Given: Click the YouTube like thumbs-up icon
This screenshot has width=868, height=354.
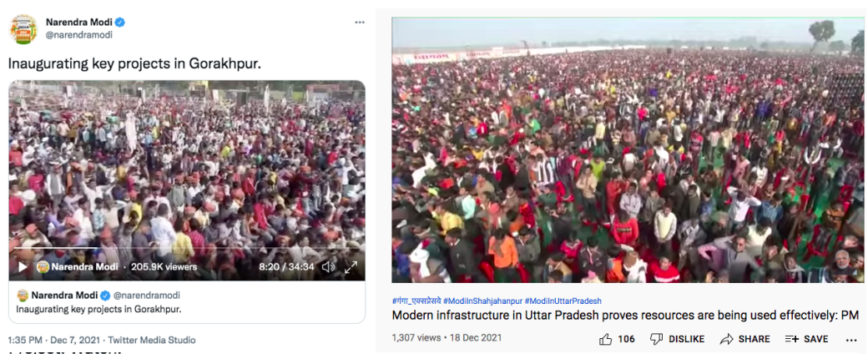Looking at the screenshot, I should [x=606, y=339].
